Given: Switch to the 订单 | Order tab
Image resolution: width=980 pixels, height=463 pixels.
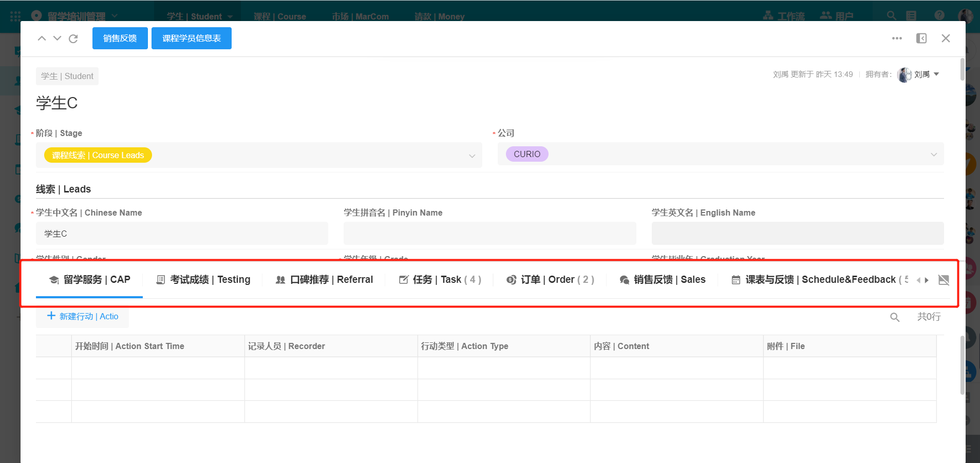Looking at the screenshot, I should (550, 280).
